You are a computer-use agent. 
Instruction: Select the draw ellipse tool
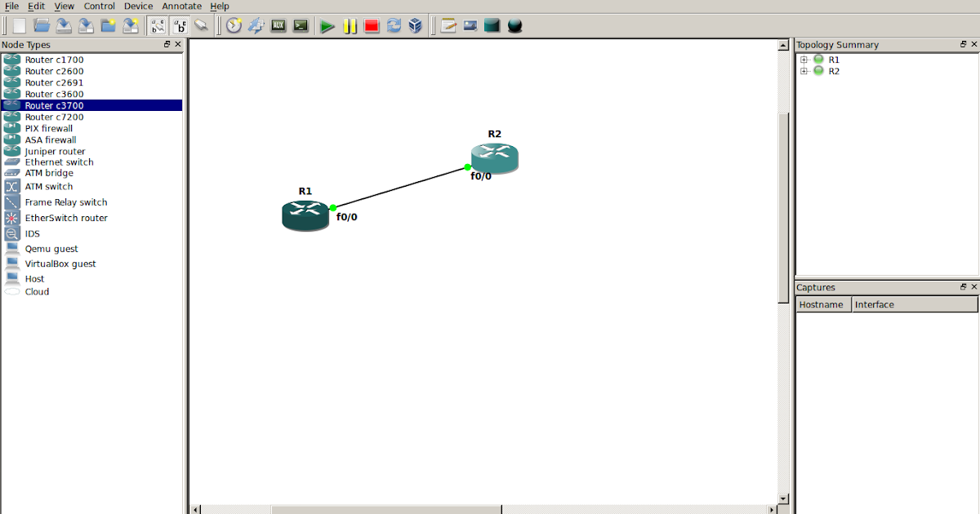click(514, 25)
